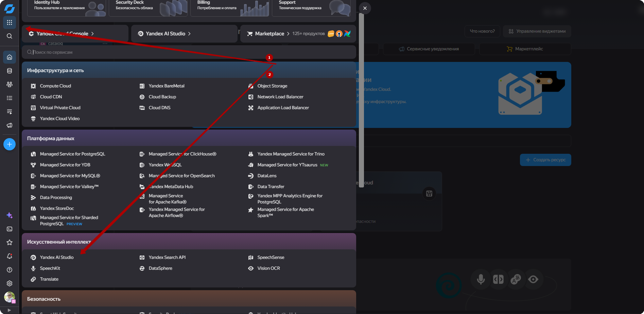Open the Security Deck card
The image size is (644, 314).
click(148, 7)
